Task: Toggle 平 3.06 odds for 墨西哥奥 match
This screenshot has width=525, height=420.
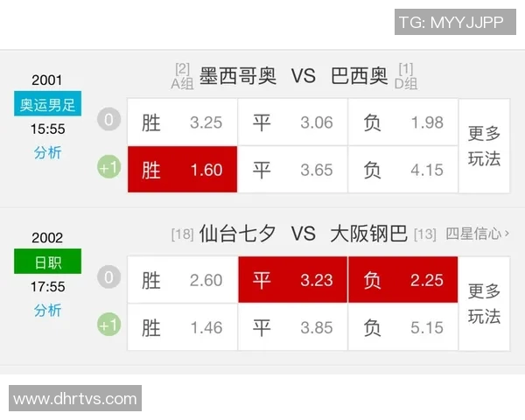Action: (x=292, y=122)
